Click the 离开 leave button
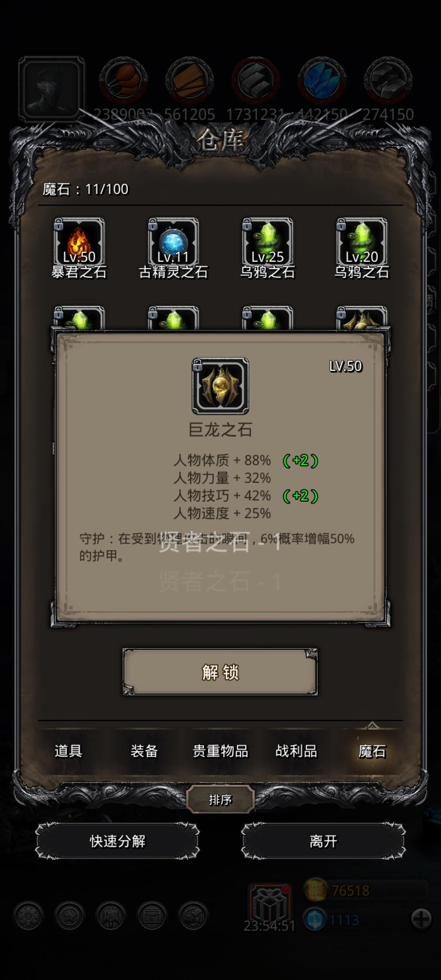Screen dimensions: 441x980 pyautogui.click(x=323, y=841)
